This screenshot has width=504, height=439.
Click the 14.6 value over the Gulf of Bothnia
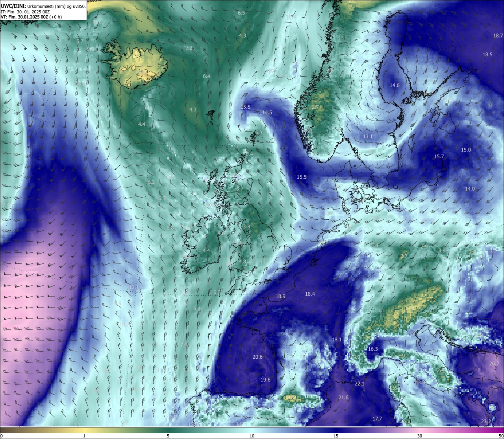(395, 85)
